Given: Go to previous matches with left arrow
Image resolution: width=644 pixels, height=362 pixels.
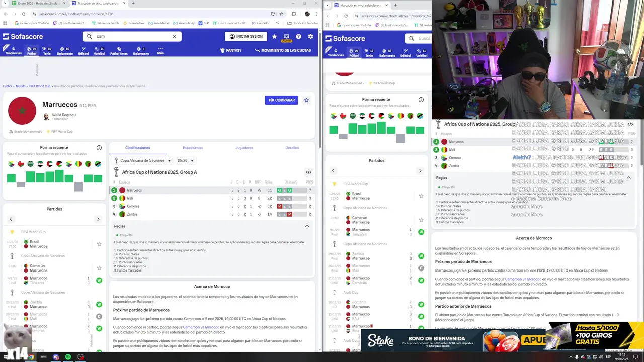Looking at the screenshot, I should (x=11, y=219).
